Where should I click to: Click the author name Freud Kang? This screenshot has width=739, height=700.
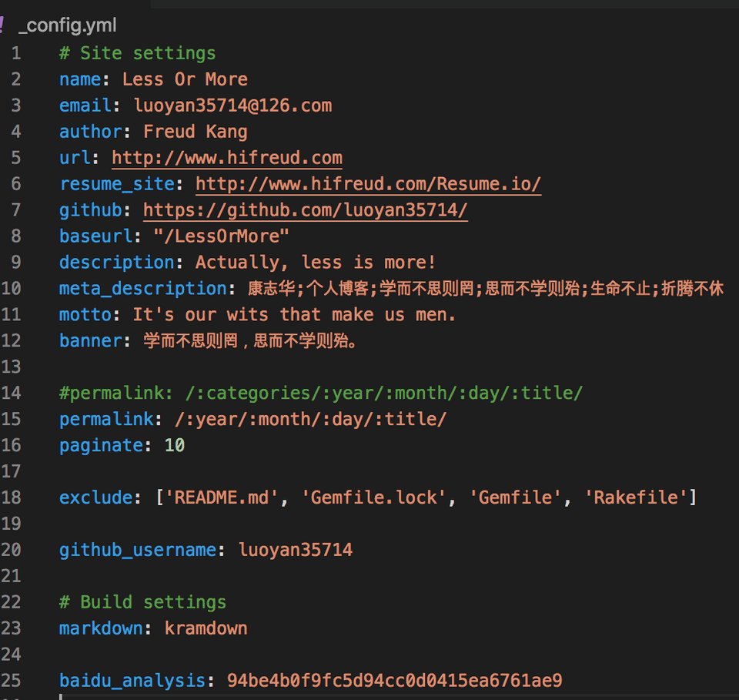click(195, 131)
